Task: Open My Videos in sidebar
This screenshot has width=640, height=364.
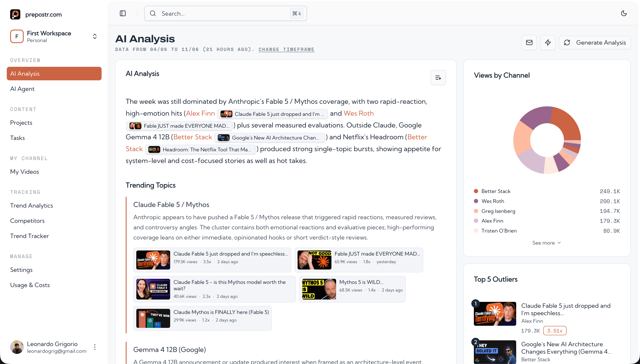Action: coord(25,171)
